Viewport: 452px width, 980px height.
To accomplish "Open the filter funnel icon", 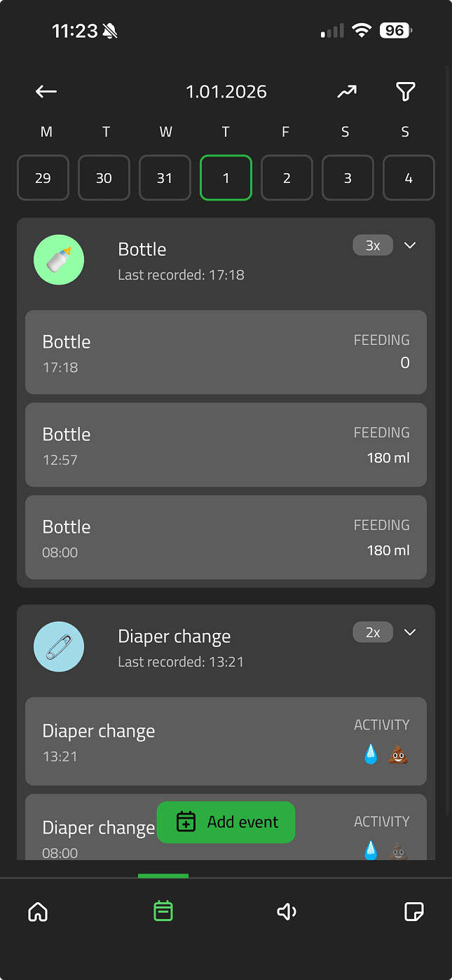I will click(406, 92).
